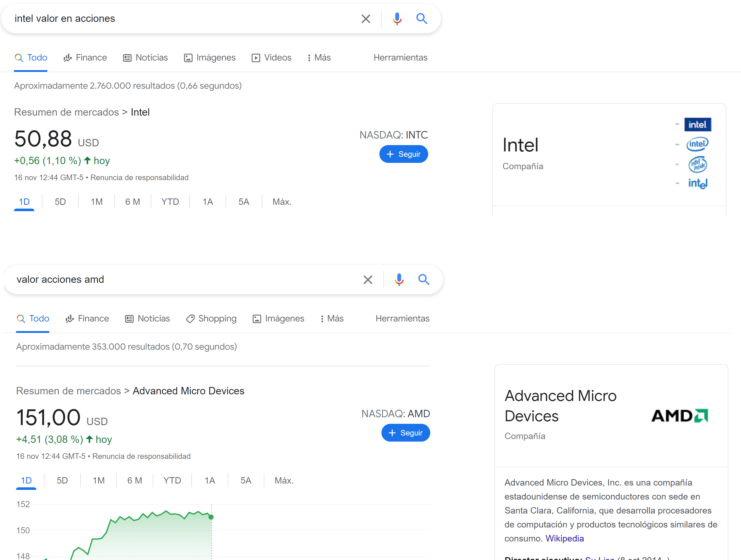Click the 'Advanced Micro Devices' knowledge panel title
Viewport: 741px width, 560px height.
pyautogui.click(x=560, y=406)
